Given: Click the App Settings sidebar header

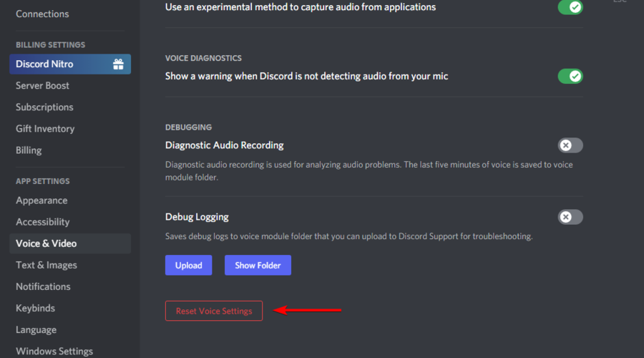Looking at the screenshot, I should point(43,181).
